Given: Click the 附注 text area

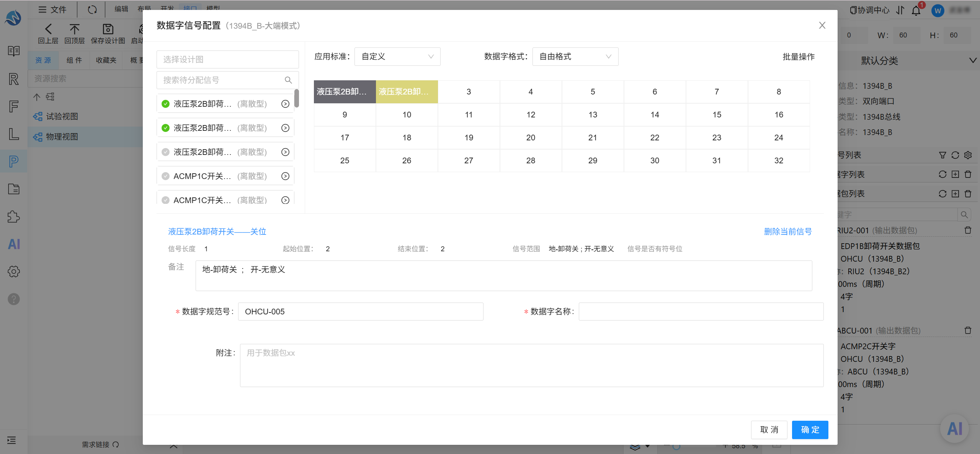Looking at the screenshot, I should point(532,365).
